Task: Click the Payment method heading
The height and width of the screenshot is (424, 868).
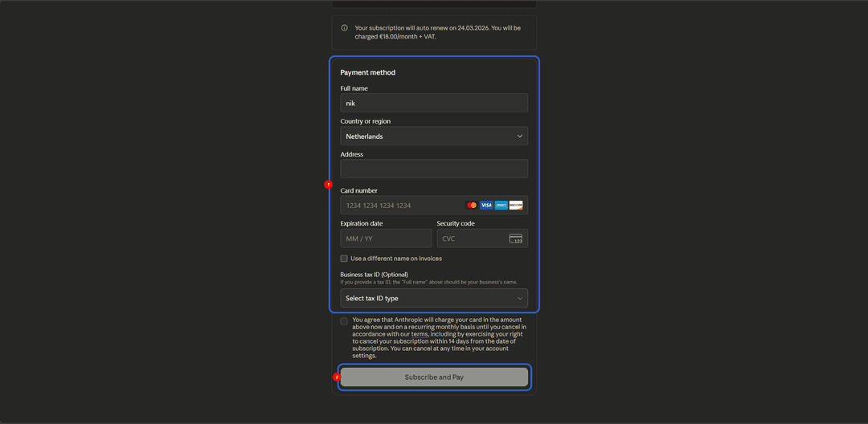Action: coord(367,72)
